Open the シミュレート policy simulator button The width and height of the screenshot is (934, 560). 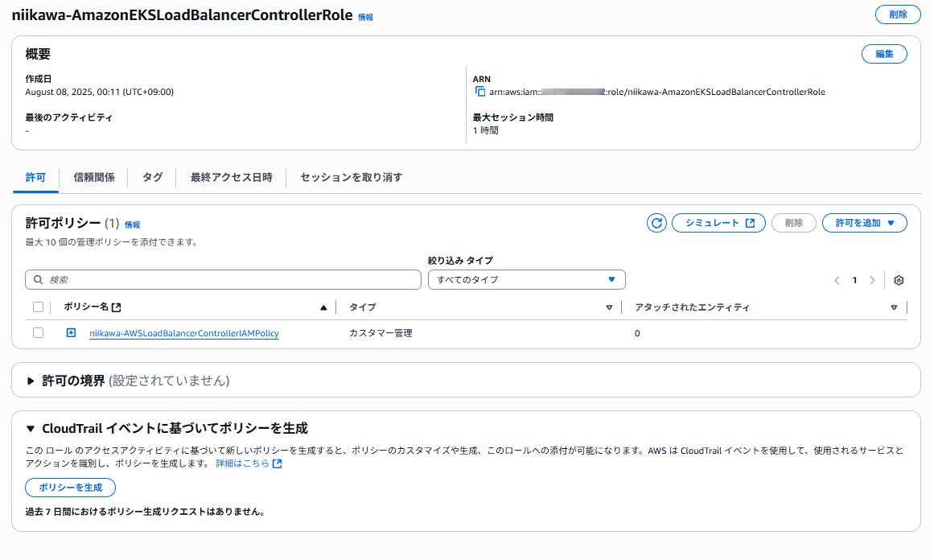(x=718, y=223)
